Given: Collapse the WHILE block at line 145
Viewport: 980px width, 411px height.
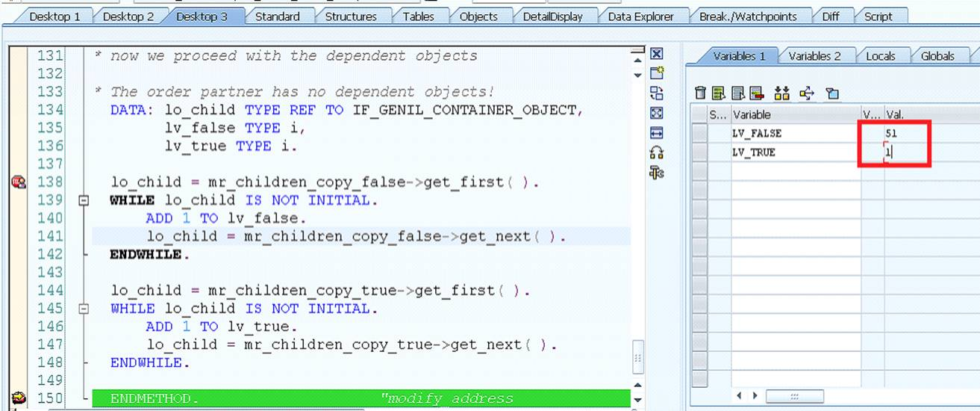Looking at the screenshot, I should point(84,308).
